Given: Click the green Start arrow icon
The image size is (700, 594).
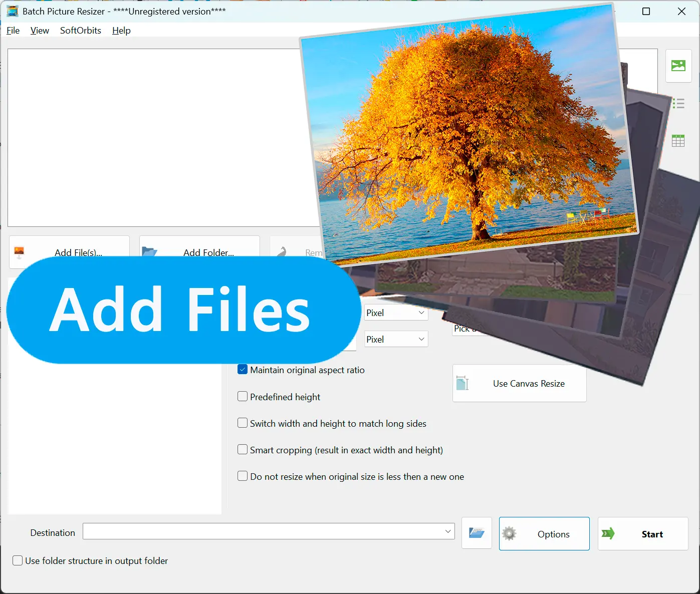Looking at the screenshot, I should [x=608, y=534].
